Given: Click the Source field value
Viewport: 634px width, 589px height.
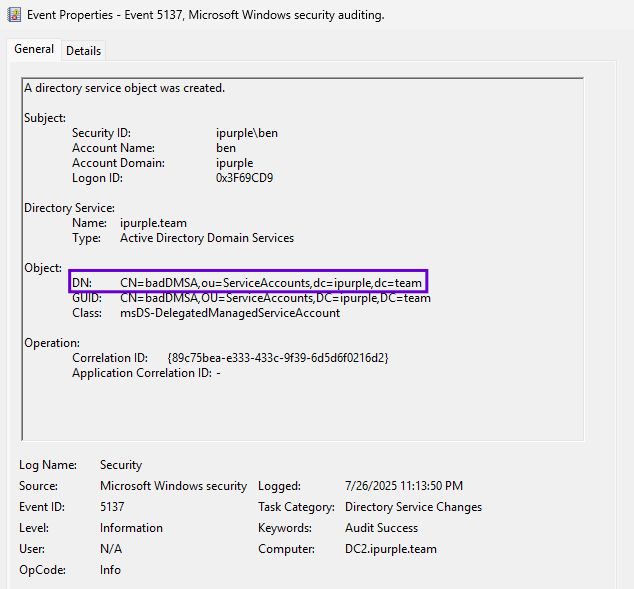Looking at the screenshot, I should click(173, 486).
